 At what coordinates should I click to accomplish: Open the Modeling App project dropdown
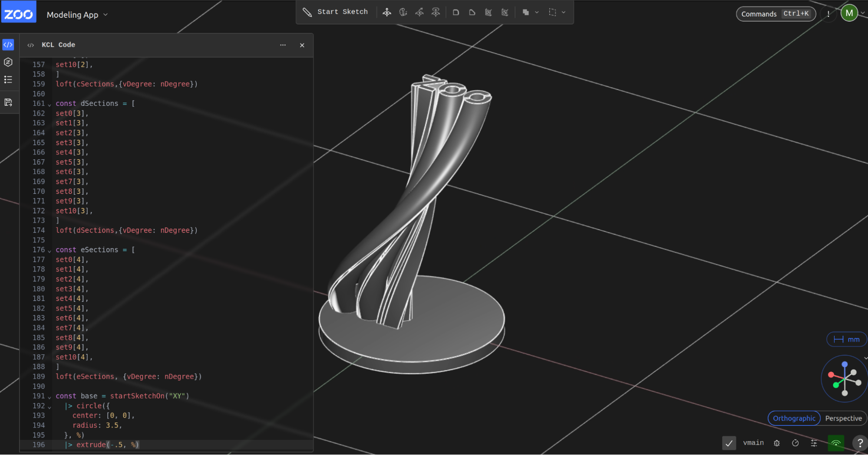(x=76, y=14)
